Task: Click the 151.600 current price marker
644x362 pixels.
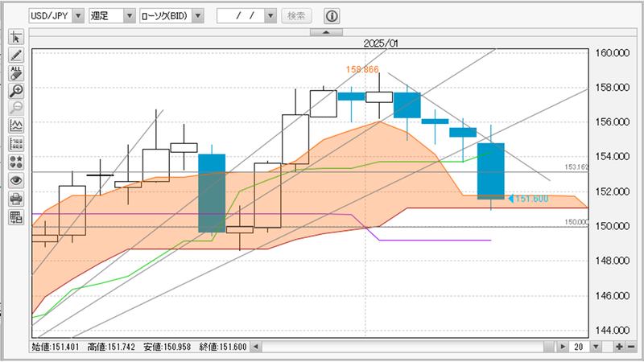Action: (x=529, y=199)
